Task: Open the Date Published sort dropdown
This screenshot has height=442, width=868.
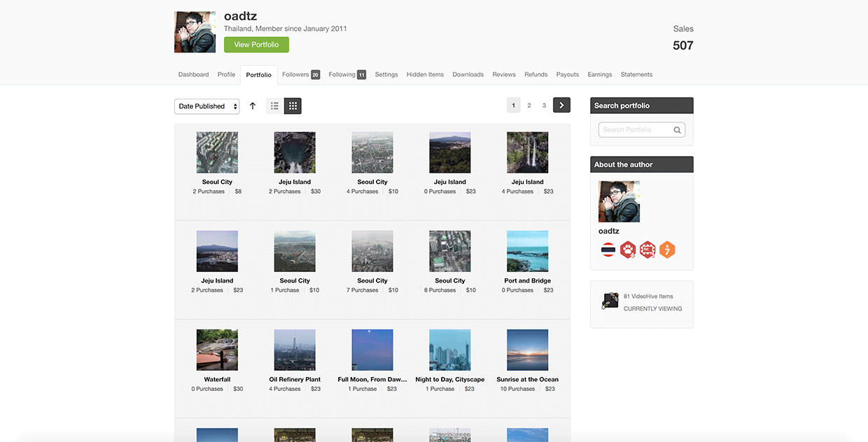Action: tap(206, 106)
